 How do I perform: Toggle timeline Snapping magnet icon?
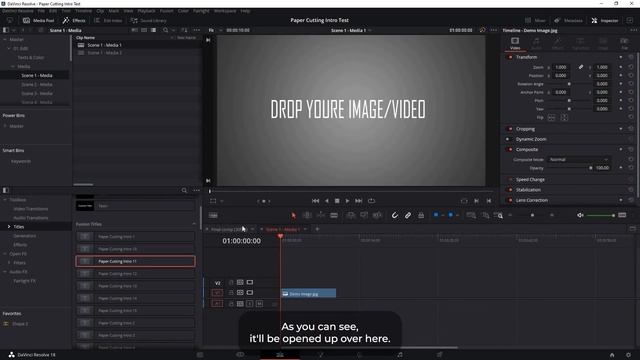coord(394,216)
